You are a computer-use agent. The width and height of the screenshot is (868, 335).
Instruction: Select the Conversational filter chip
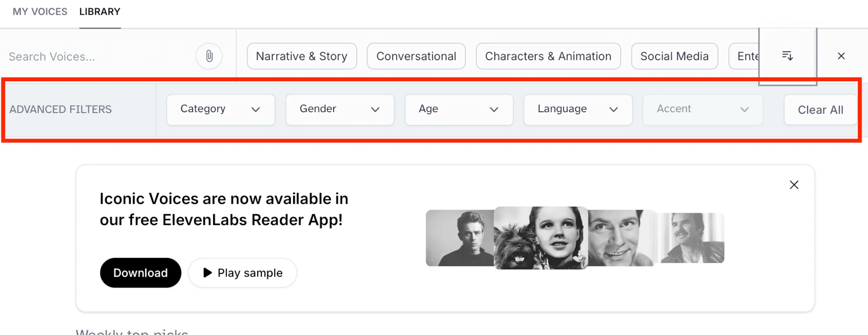point(416,56)
